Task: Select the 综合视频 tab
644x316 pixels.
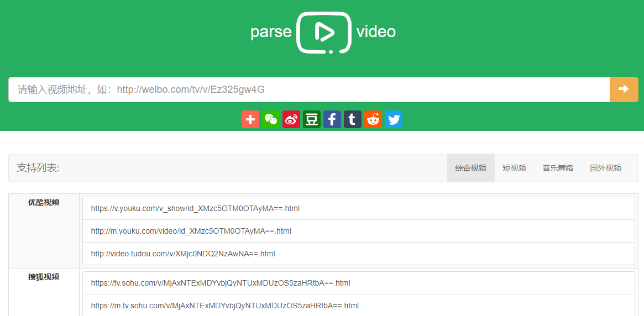Action: click(470, 168)
